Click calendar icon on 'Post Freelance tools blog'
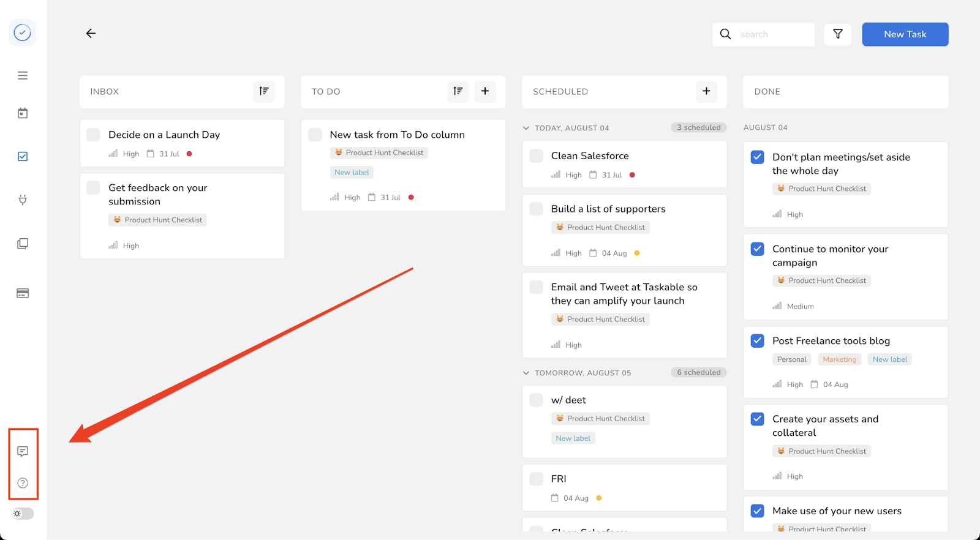The image size is (980, 540). coord(814,384)
